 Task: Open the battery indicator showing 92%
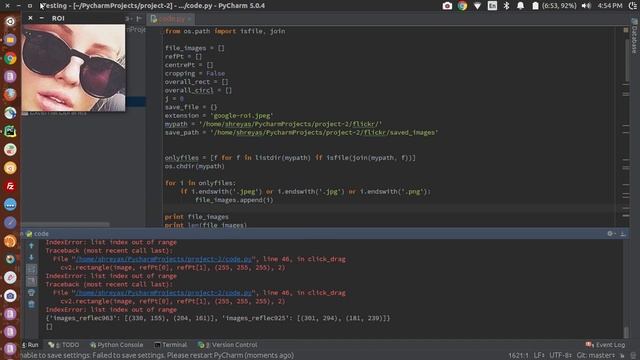pyautogui.click(x=554, y=6)
